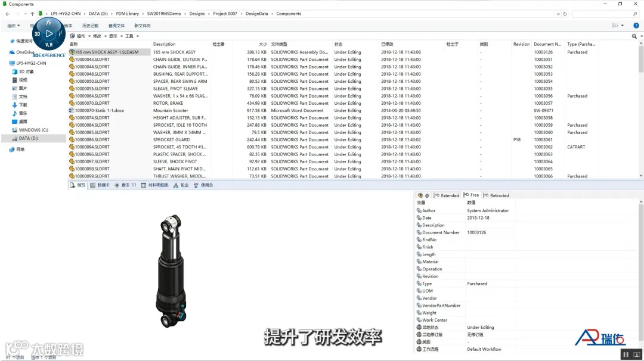Select the Extended configuration tab
Image resolution: width=644 pixels, height=361 pixels.
(447, 195)
